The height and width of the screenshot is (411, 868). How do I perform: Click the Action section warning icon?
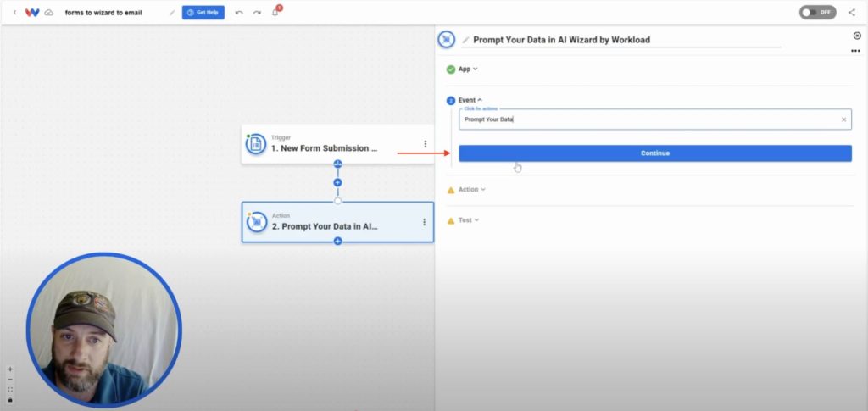click(451, 190)
